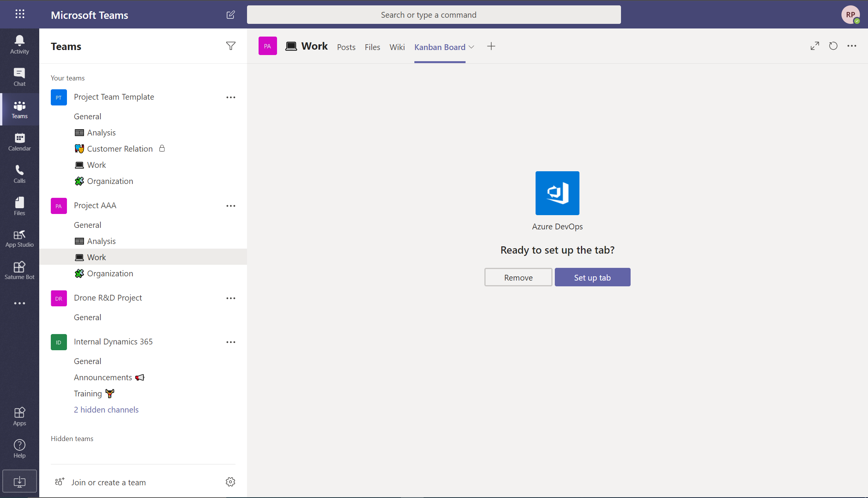Collapse the Internal Dynamics 365 team

(x=113, y=342)
